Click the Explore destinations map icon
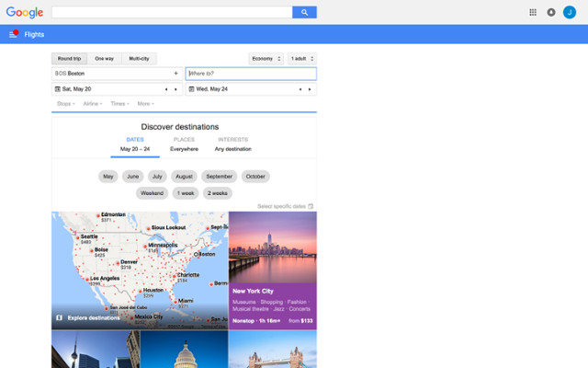Viewport: 588px width, 368px height. (x=59, y=317)
